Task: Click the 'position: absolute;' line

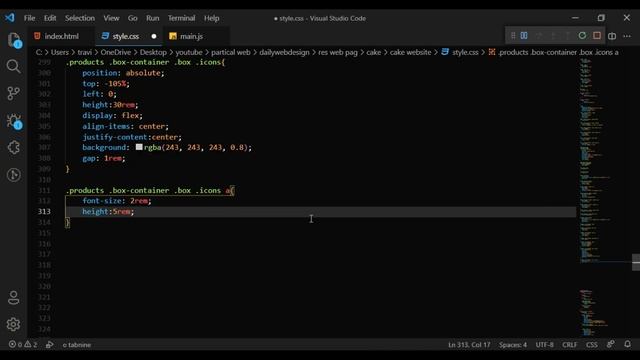Action: tap(123, 73)
